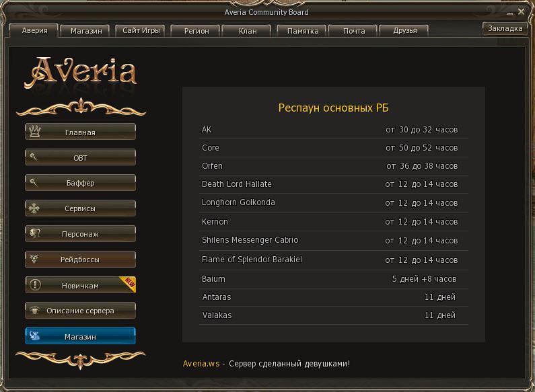Click the exclamation icon on Новичкам button
The image size is (535, 392).
tap(34, 285)
